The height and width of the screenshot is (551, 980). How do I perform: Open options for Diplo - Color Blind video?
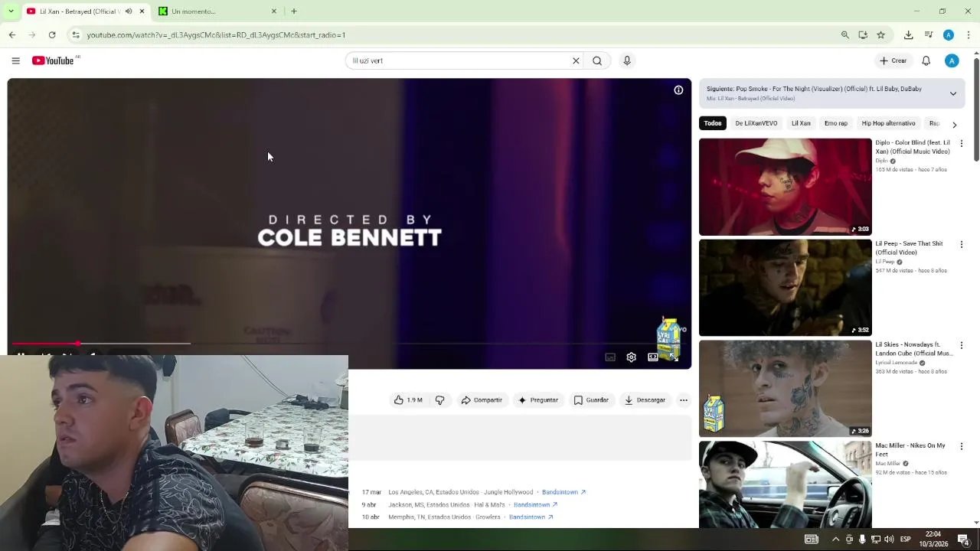click(x=962, y=143)
